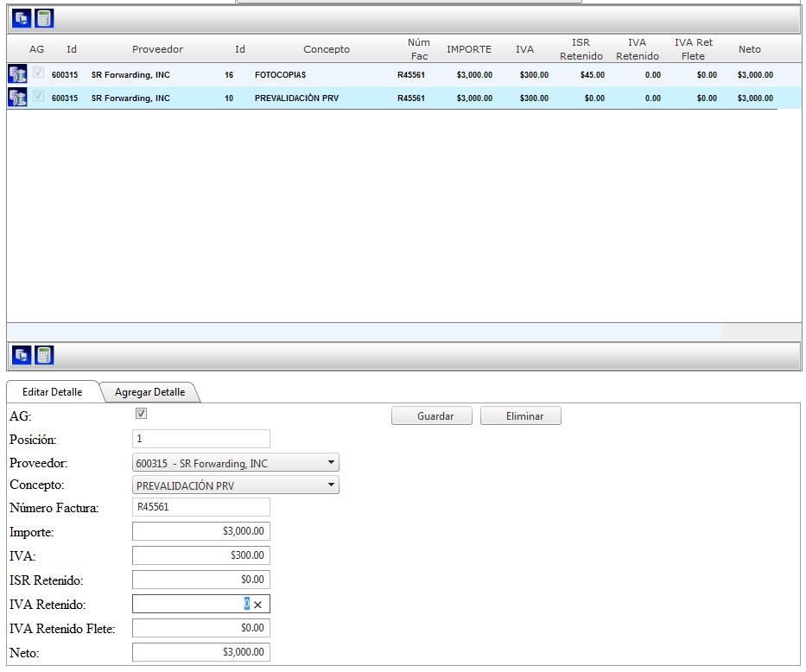Click the delete icon on the PREVALIDACIÓN PRV row
Image resolution: width=806 pixels, height=672 pixels.
click(17, 98)
